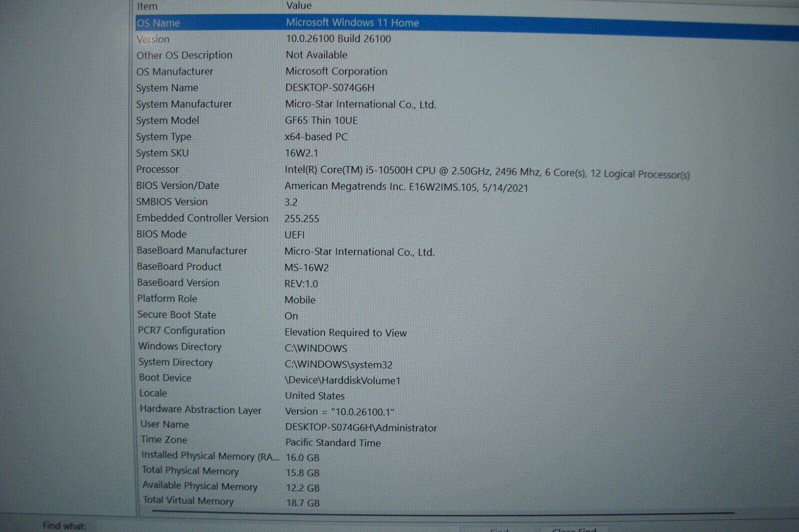This screenshot has width=799, height=532.
Task: Click the value 10.0.26100 Build 26100
Action: tap(338, 39)
